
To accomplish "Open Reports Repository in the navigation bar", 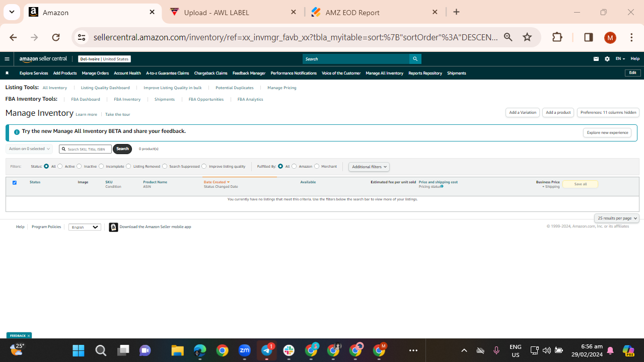I will tap(425, 73).
